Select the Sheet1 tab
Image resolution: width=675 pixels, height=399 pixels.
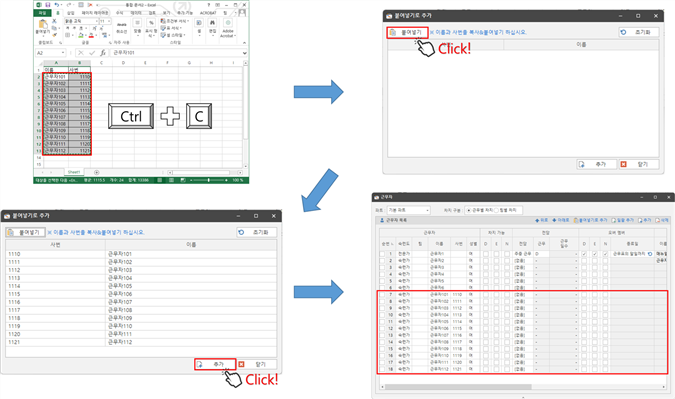tap(74, 172)
